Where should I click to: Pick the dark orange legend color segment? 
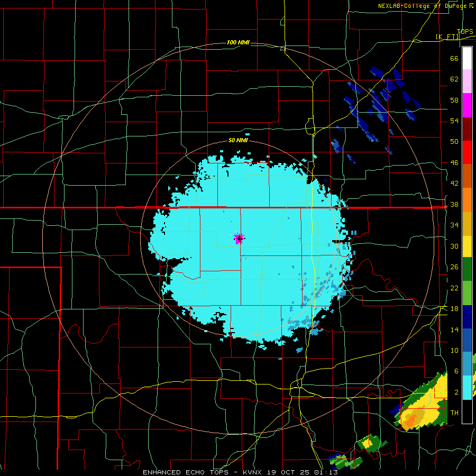click(x=467, y=176)
